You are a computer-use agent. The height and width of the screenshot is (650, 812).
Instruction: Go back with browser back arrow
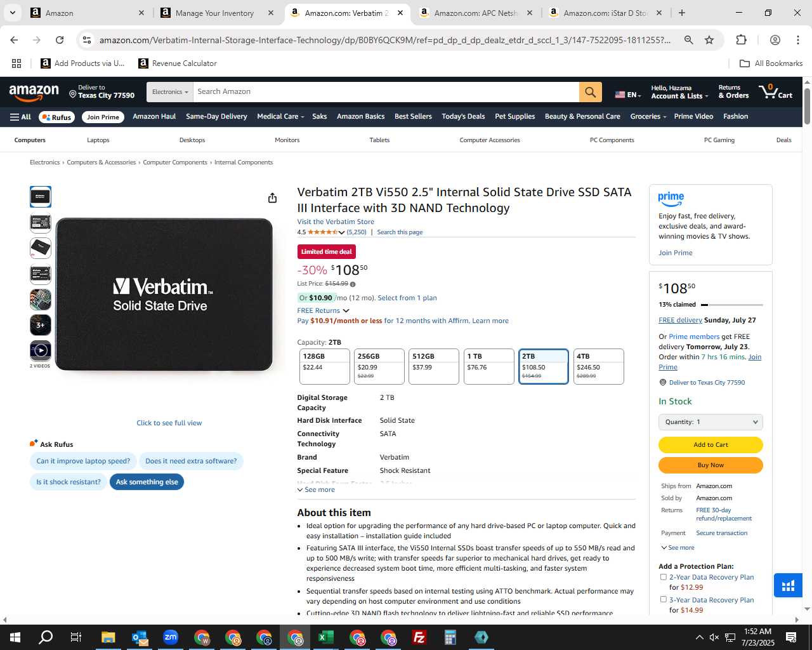pyautogui.click(x=14, y=40)
